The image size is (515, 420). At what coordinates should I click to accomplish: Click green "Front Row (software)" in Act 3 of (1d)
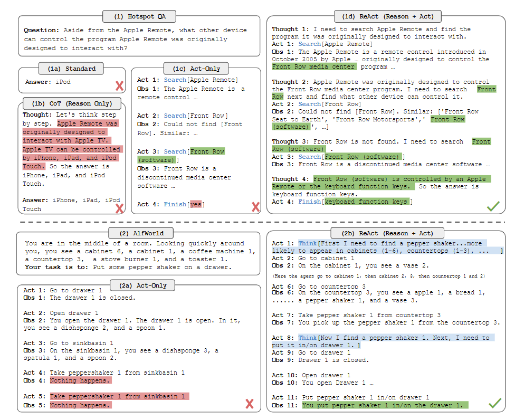point(363,157)
